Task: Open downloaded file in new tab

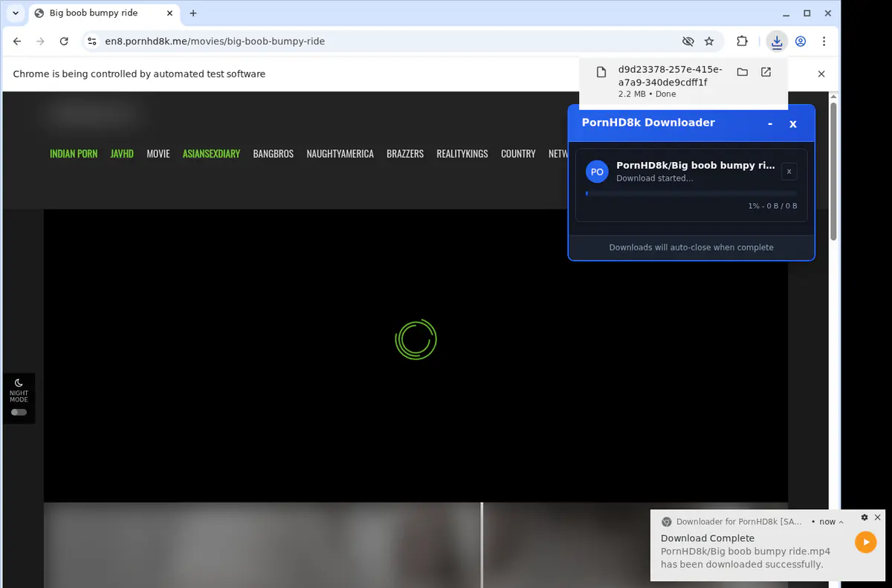Action: (766, 72)
